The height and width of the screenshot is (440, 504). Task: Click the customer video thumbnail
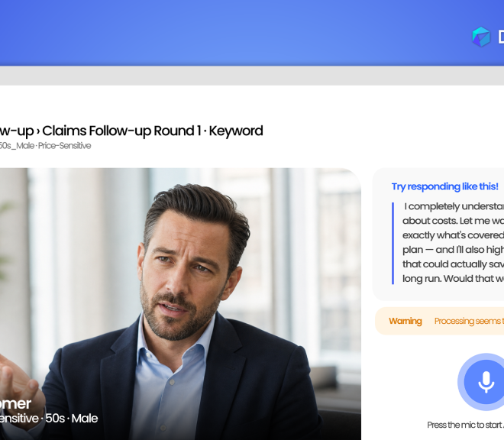point(180,304)
